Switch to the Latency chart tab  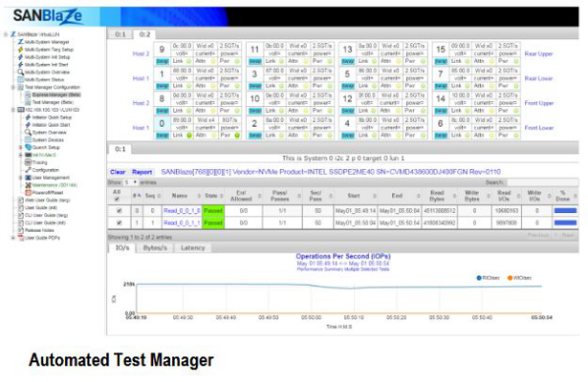[x=193, y=247]
